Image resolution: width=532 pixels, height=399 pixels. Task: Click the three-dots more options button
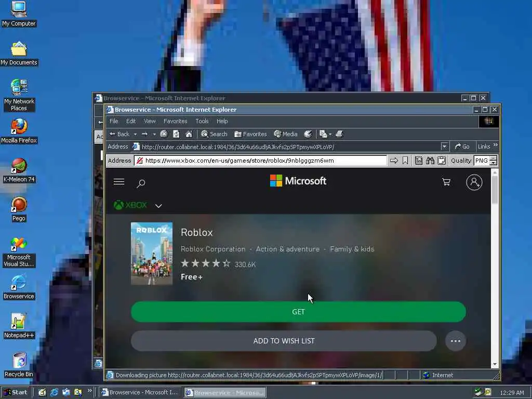(455, 341)
